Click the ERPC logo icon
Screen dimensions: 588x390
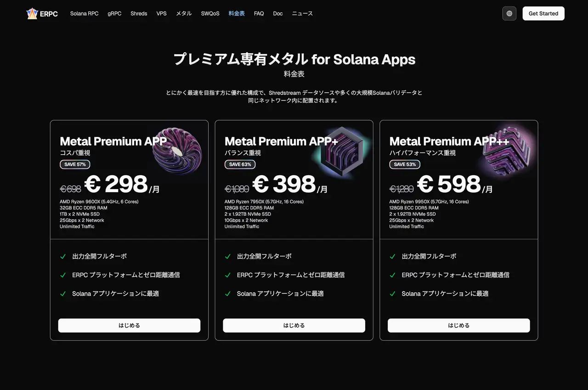coord(32,13)
